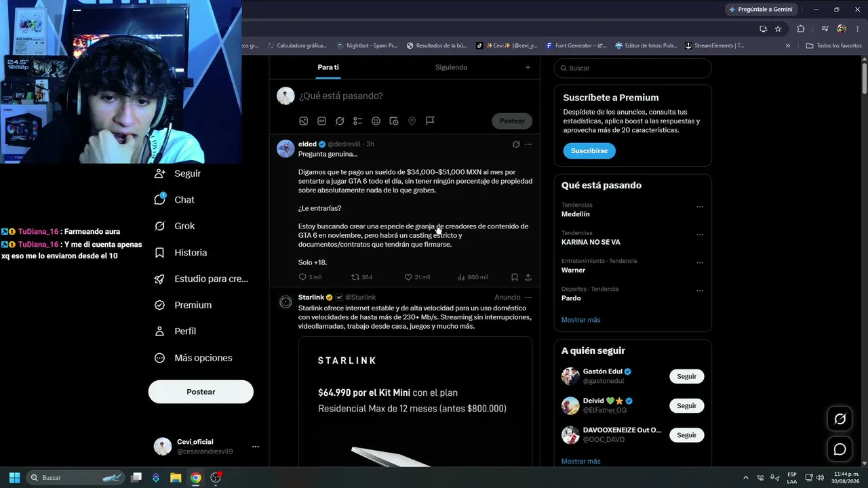
Task: Open the Nightbot bookmark
Action: [x=367, y=45]
